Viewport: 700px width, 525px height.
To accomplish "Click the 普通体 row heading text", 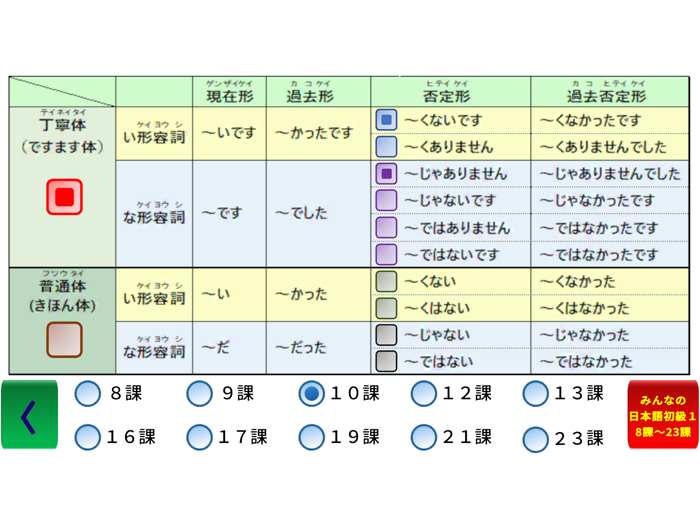I will click(x=62, y=286).
